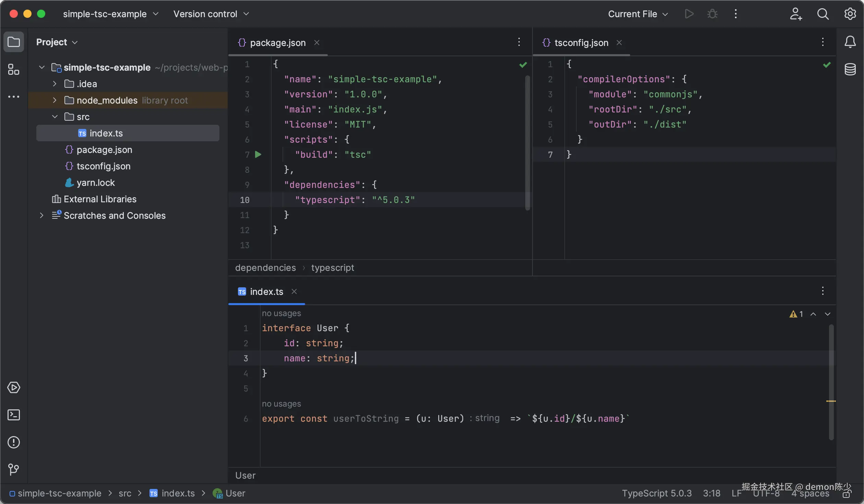The height and width of the screenshot is (504, 864).
Task: Open the Services tool window
Action: (x=14, y=388)
